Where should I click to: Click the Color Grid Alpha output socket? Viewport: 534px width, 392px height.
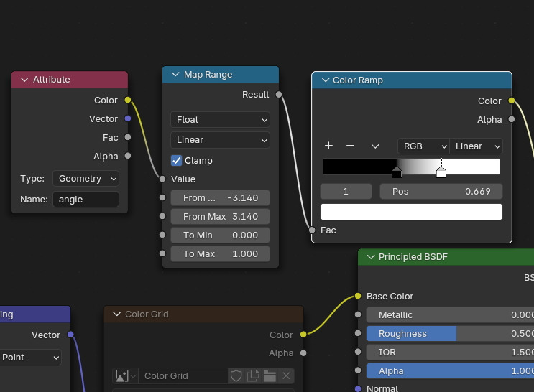click(x=303, y=353)
